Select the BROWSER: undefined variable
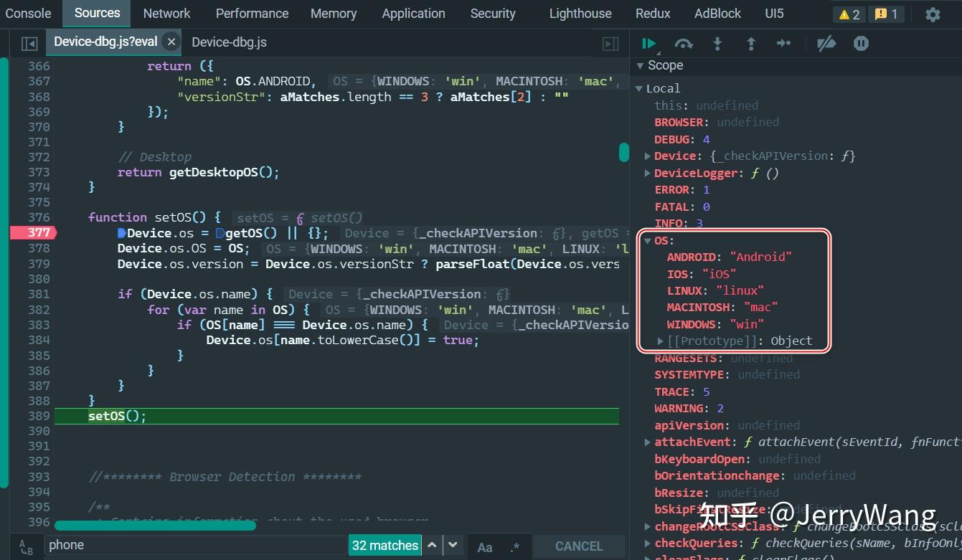Viewport: 962px width, 560px height. point(716,122)
